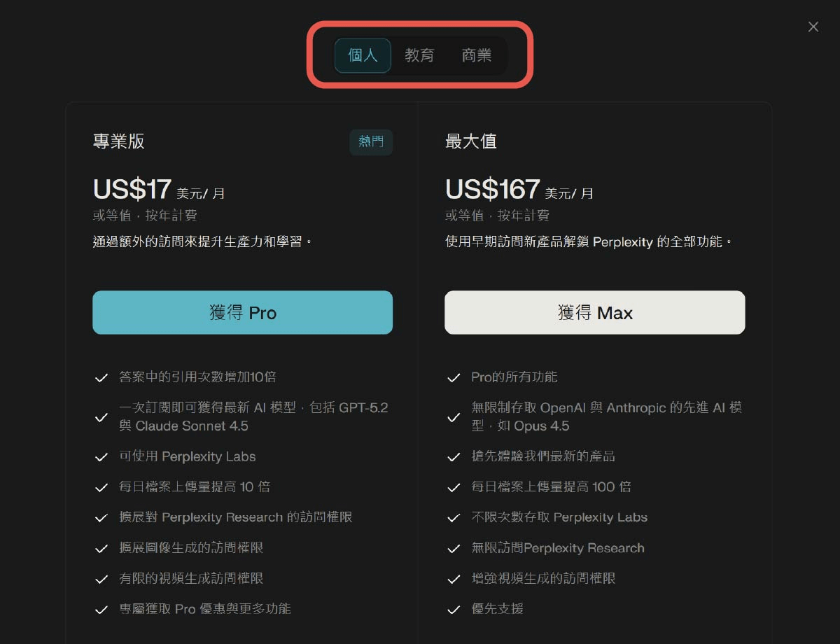
Task: Click the checkmark beside 無限訪問Perplexity Research
Action: [x=454, y=548]
